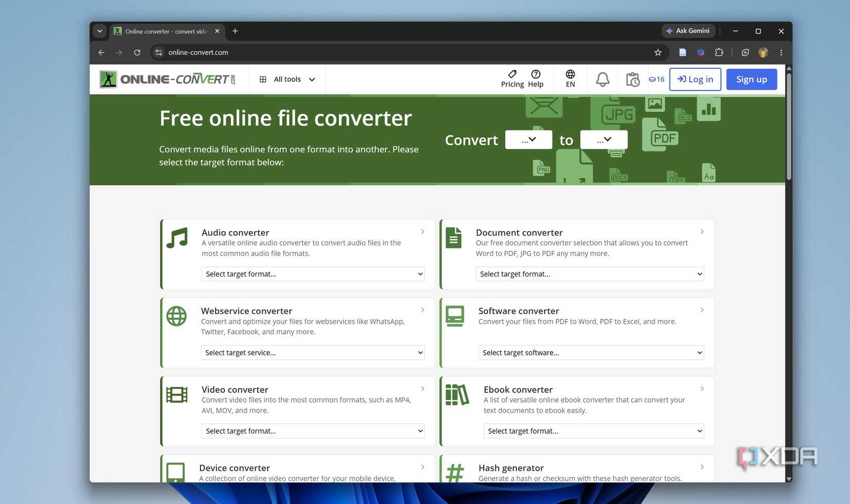Open the browser extensions puzzle icon
This screenshot has width=850, height=504.
point(719,53)
